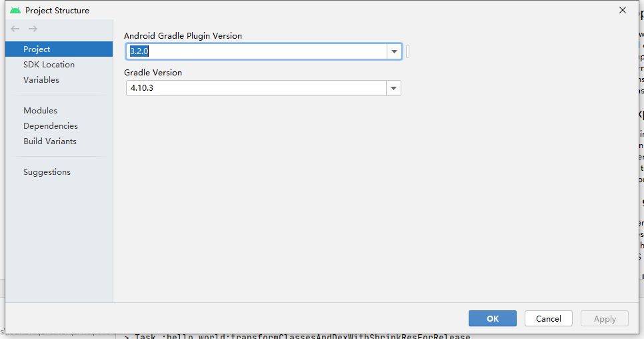
Task: Click the Android logo in title bar
Action: 15,10
